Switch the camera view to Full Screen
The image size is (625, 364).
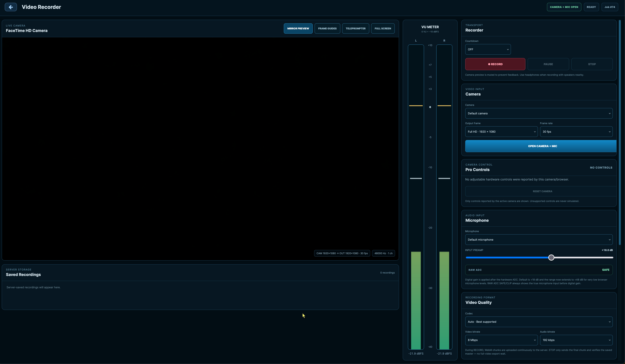tap(383, 28)
